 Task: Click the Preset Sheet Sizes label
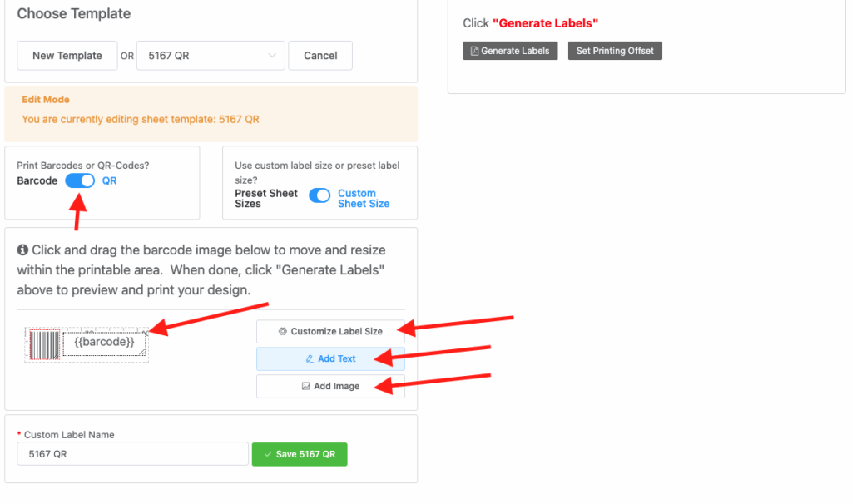(x=266, y=198)
